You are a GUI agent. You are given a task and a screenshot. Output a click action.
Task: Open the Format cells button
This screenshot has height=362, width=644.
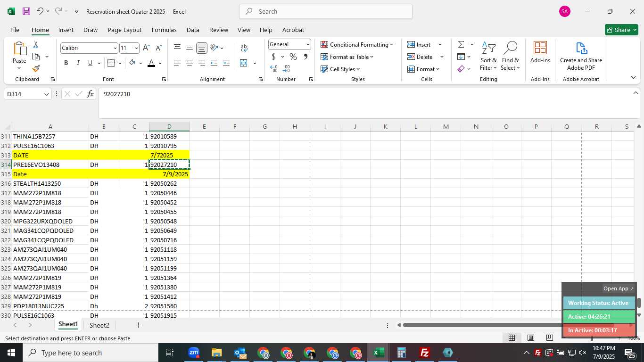tap(423, 69)
